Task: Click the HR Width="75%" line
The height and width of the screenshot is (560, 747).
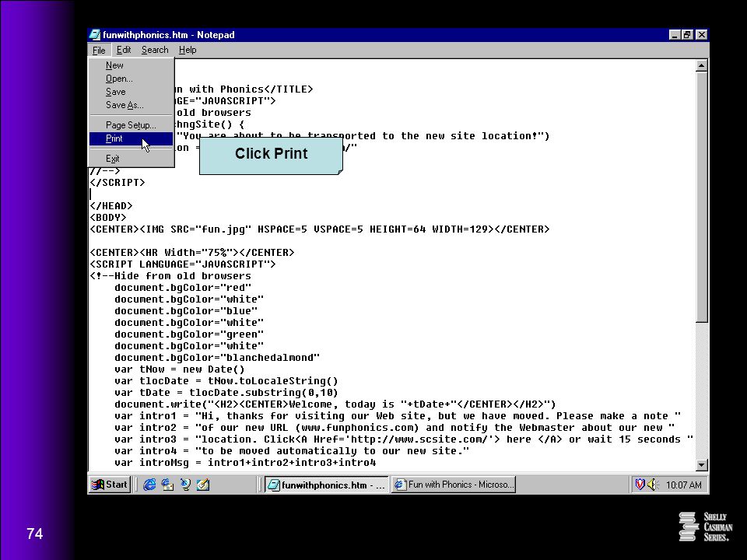Action: click(x=192, y=252)
